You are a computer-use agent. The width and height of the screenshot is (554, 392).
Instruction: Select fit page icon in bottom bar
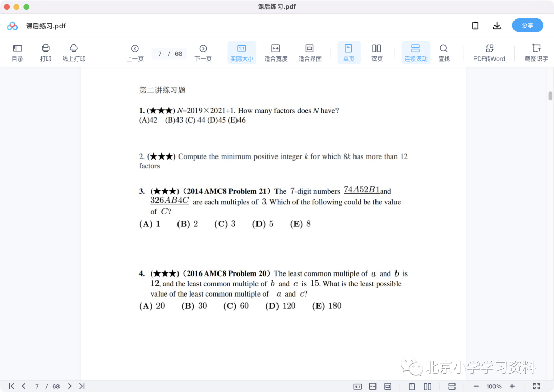point(388,387)
